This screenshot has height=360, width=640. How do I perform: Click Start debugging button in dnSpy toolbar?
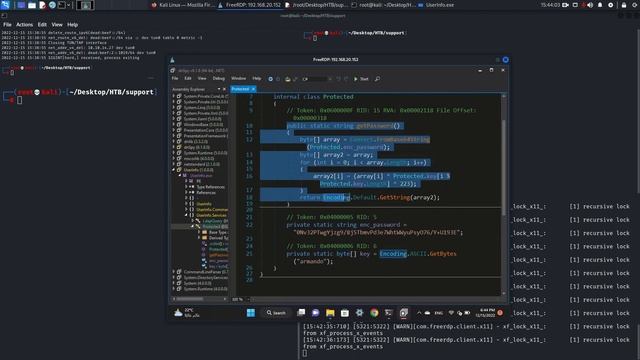coord(361,79)
